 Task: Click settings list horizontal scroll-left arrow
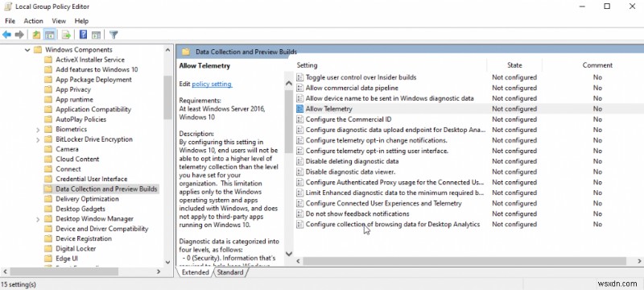(299, 261)
